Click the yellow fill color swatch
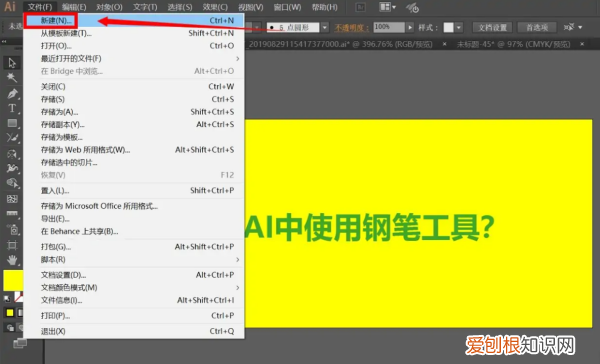Screen dimensions: 600x364 [13, 281]
